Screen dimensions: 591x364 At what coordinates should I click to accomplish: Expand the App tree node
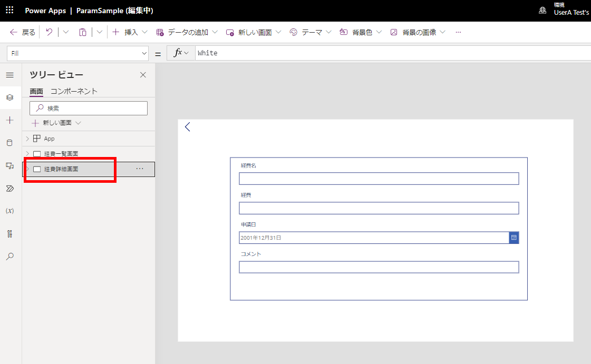click(27, 139)
